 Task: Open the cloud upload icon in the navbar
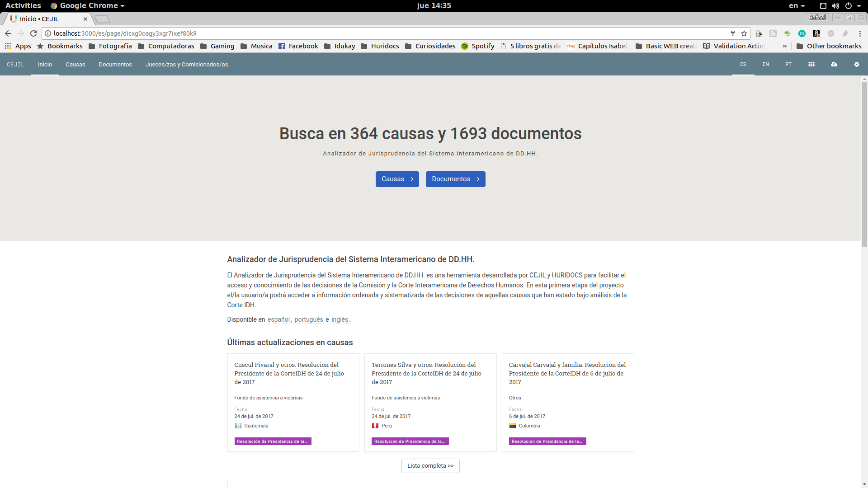coord(834,64)
